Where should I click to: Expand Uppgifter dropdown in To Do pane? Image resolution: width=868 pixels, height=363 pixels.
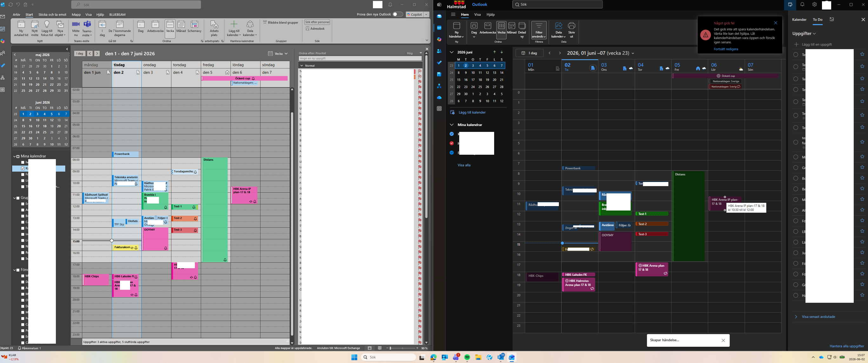804,34
